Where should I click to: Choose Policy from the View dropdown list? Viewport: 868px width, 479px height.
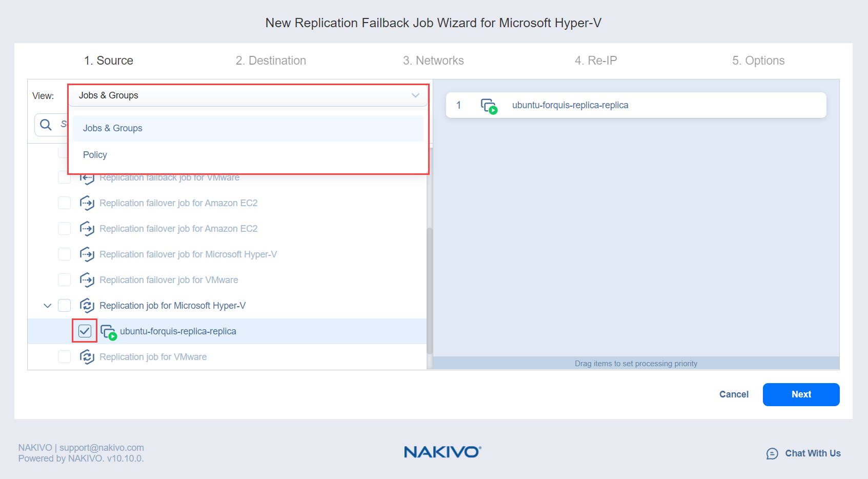[95, 155]
